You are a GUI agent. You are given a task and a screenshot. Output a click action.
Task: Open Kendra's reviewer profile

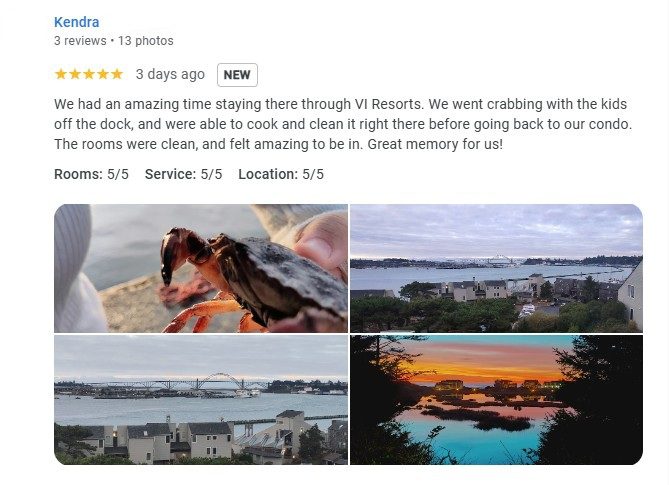click(x=76, y=22)
